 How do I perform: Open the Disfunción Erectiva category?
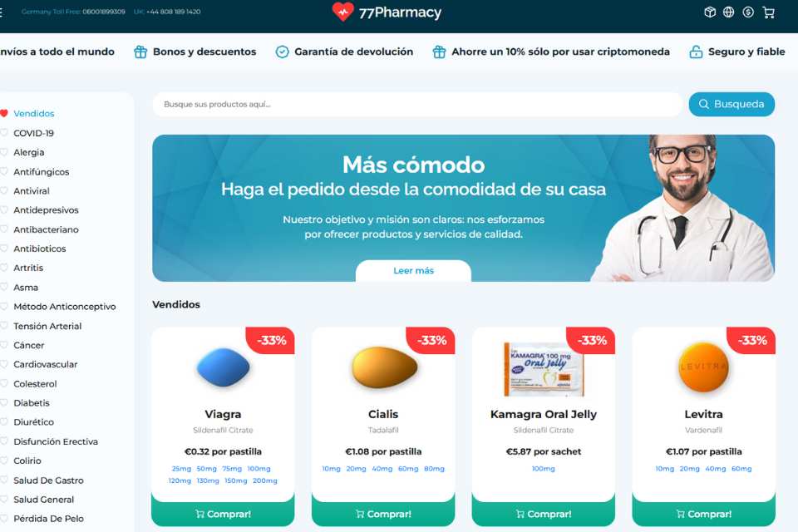click(x=56, y=441)
